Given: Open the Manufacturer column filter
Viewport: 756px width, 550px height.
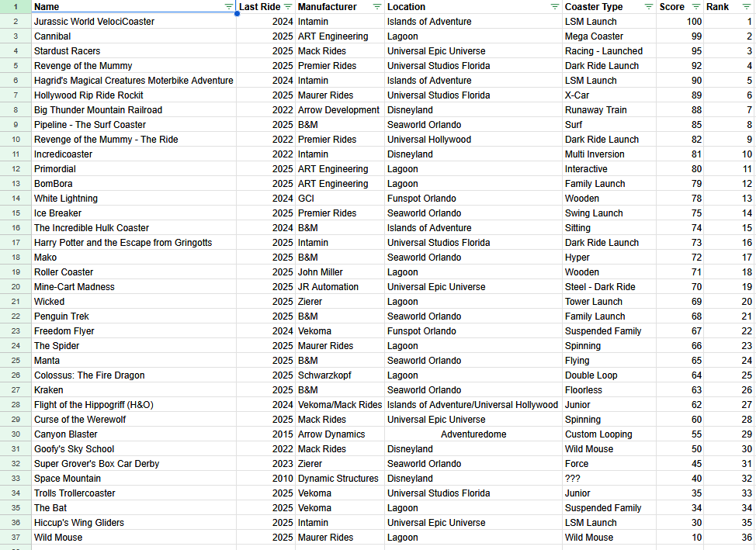Looking at the screenshot, I should [x=377, y=7].
